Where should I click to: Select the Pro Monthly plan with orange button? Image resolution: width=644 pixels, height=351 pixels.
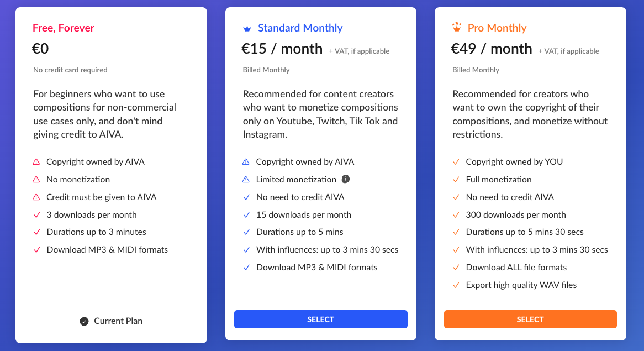coord(530,319)
